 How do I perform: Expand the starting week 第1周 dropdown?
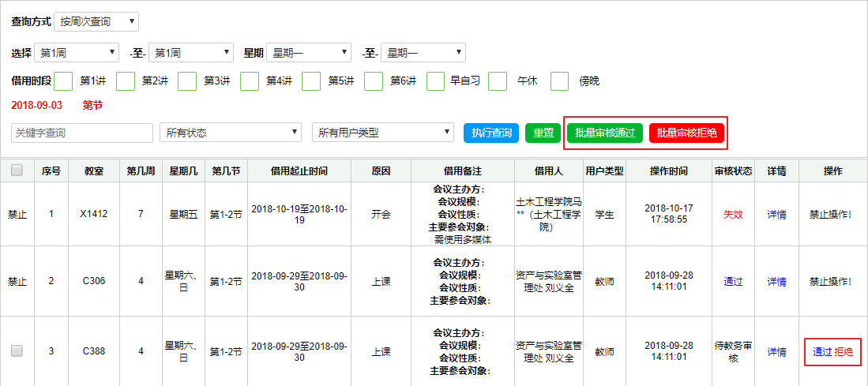[77, 53]
